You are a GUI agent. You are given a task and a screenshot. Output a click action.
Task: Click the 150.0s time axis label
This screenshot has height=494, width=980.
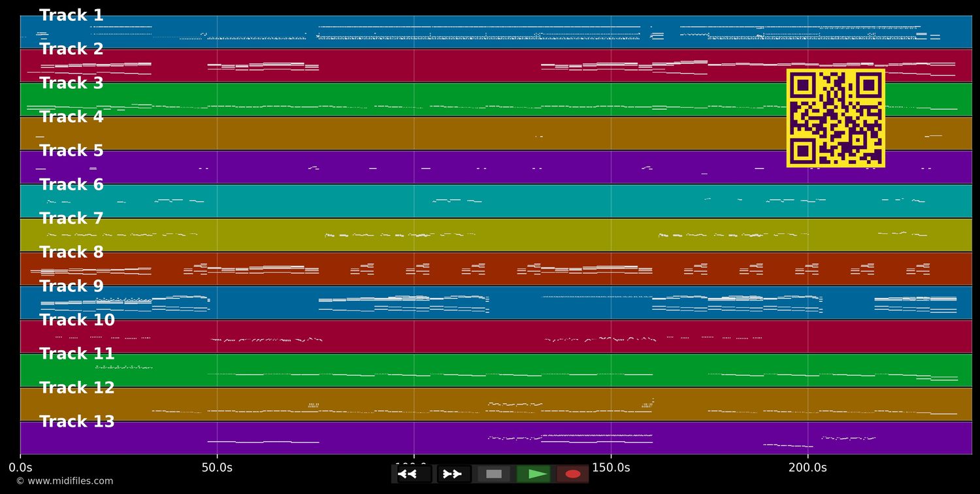tap(611, 468)
